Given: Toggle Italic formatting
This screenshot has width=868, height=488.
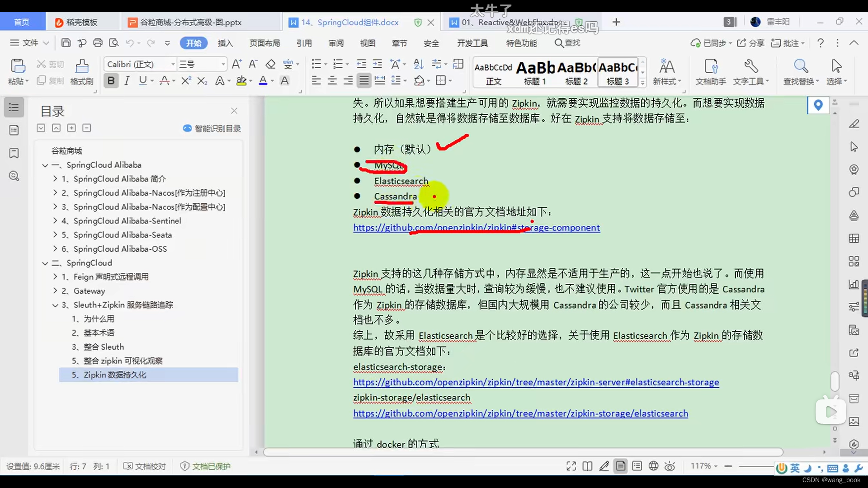Looking at the screenshot, I should pos(127,81).
